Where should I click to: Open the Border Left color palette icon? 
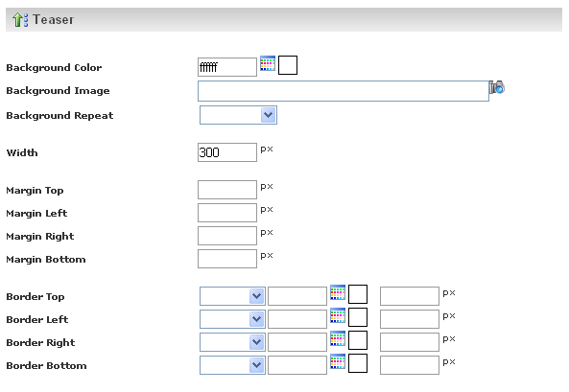pos(338,315)
